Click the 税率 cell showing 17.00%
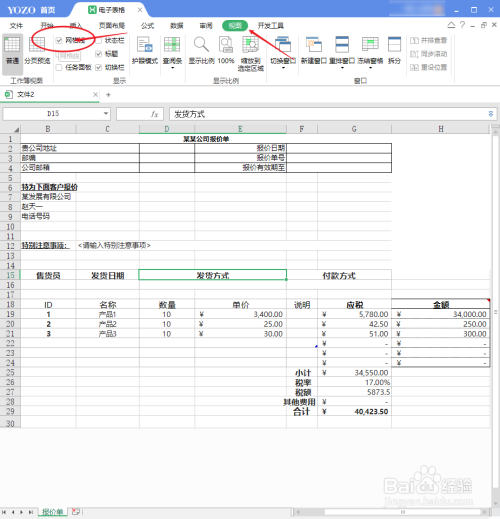The image size is (500, 519). [354, 382]
